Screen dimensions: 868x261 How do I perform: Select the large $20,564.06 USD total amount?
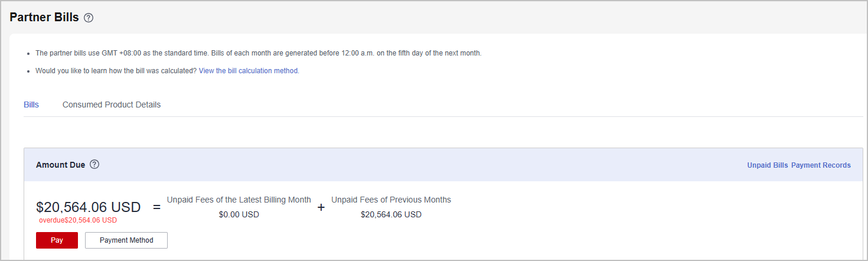89,207
